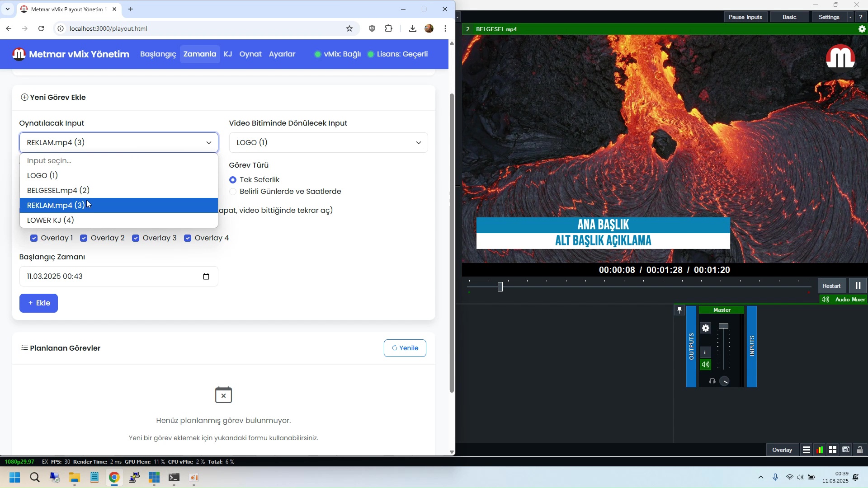
Task: Toggle the vMix lock icon
Action: pos(860,450)
